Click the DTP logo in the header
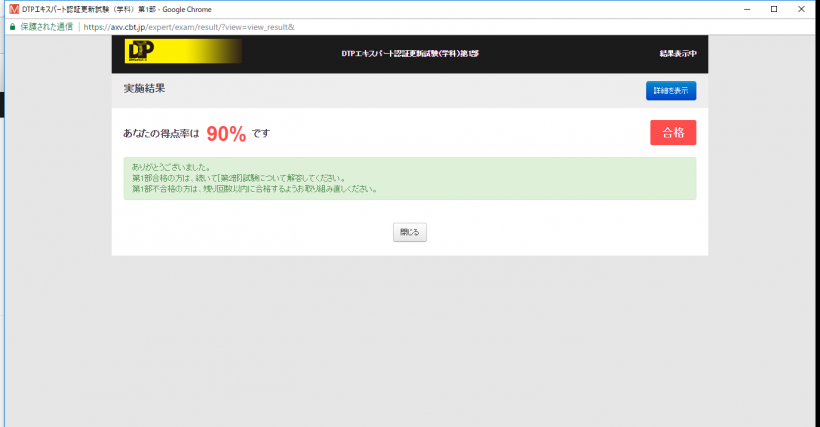Viewport: 820px width, 427px height. point(140,52)
